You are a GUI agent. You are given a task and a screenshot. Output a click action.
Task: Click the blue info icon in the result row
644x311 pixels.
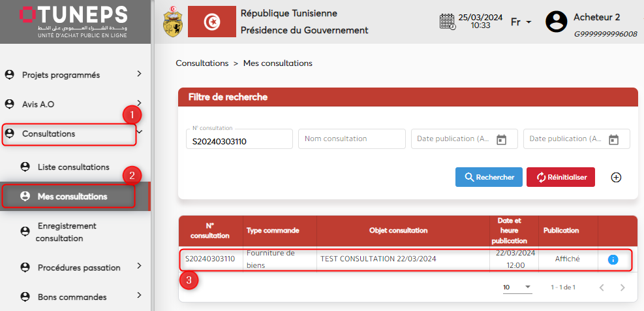[x=613, y=259]
